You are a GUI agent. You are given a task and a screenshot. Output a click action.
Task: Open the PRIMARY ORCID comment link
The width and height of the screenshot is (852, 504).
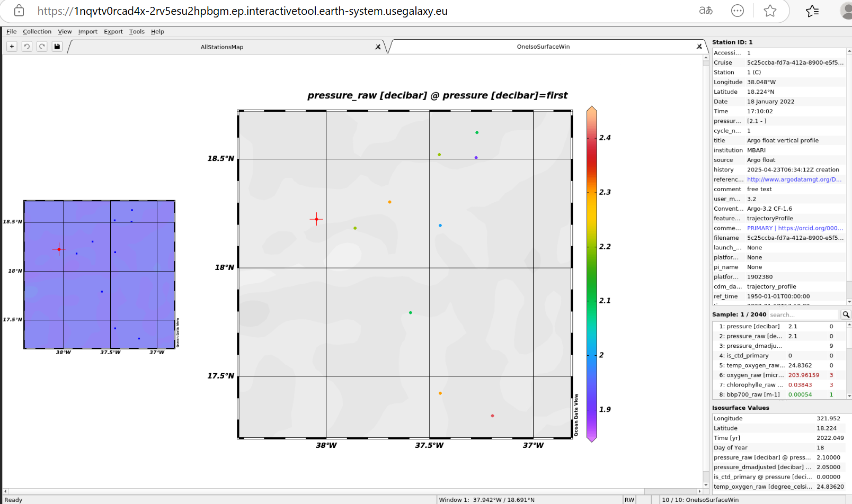[795, 228]
